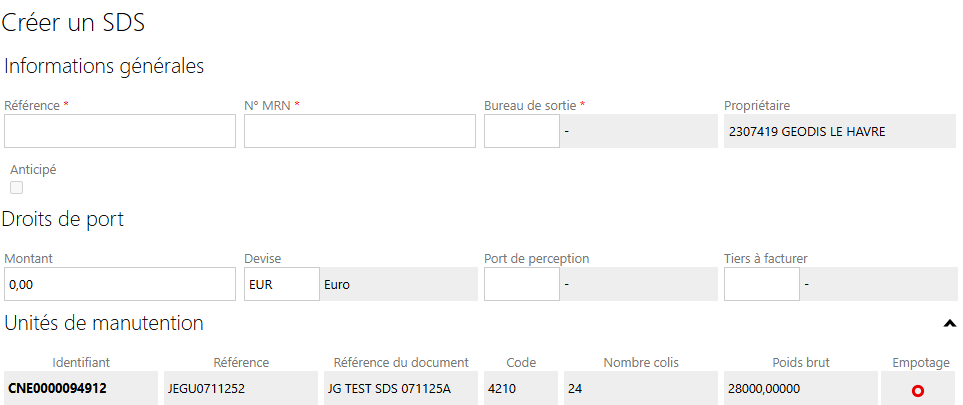Click the Montant amount field
The image size is (963, 405).
click(x=120, y=284)
